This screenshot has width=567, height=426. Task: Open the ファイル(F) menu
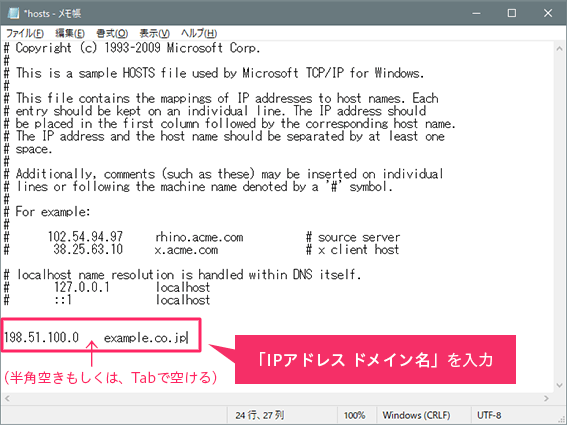pyautogui.click(x=25, y=34)
